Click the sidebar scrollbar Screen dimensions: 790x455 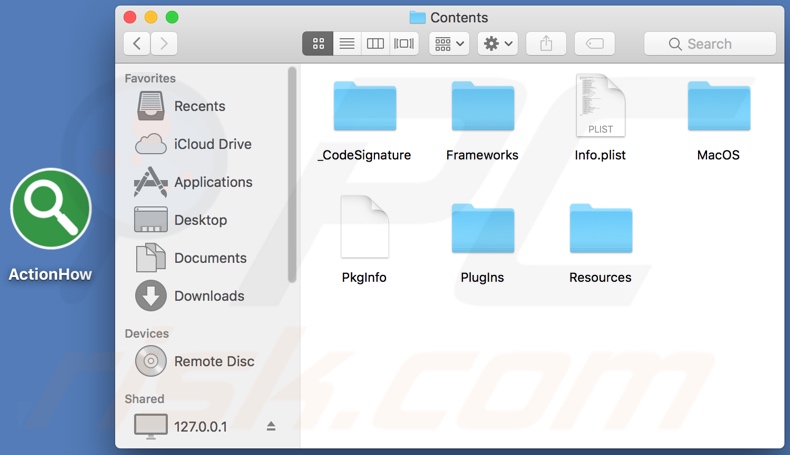(x=292, y=175)
